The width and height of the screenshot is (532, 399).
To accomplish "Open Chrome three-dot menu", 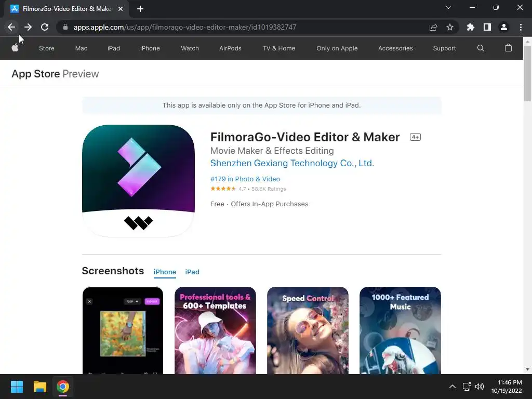I will (x=521, y=27).
